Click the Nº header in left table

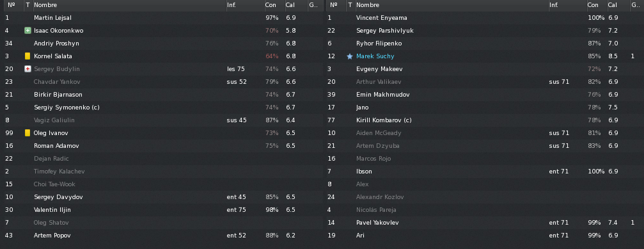tap(12, 5)
